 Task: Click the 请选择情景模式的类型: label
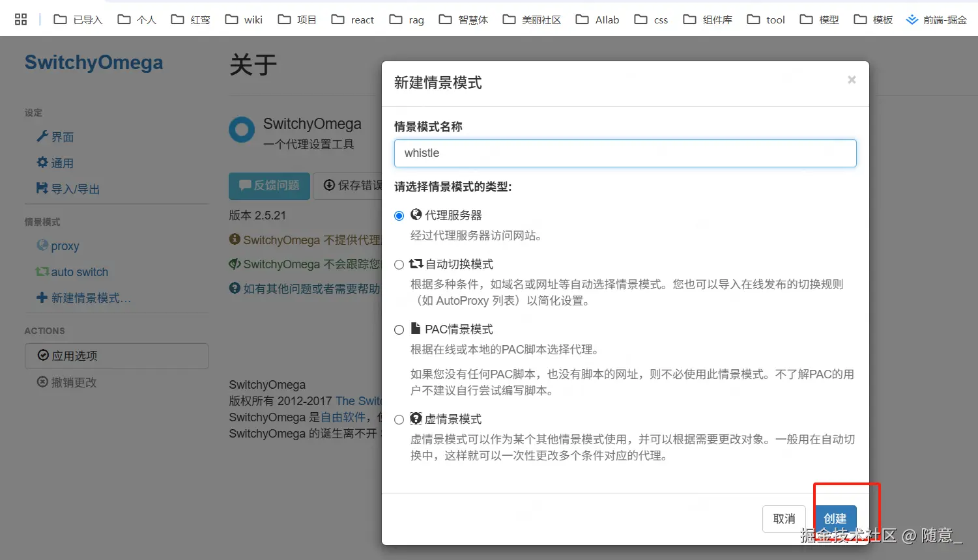[x=453, y=187]
